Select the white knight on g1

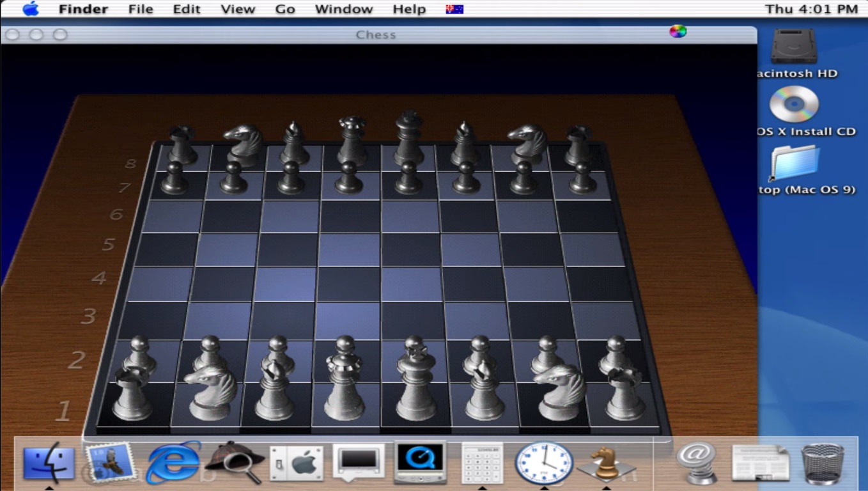pyautogui.click(x=560, y=393)
